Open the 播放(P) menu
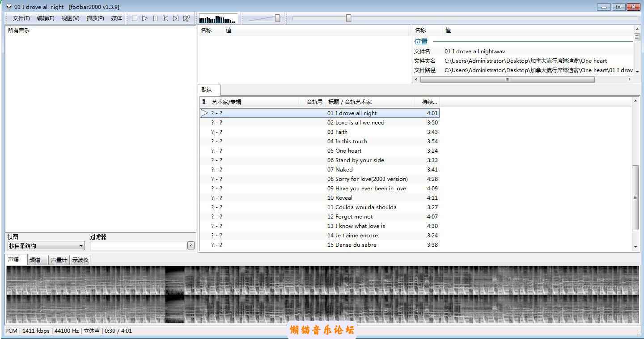The width and height of the screenshot is (644, 339). coord(95,18)
